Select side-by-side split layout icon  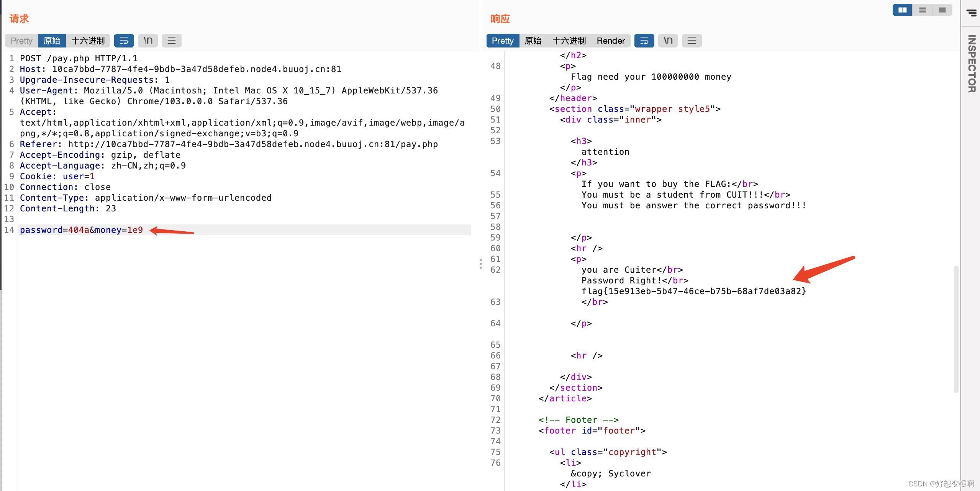tap(902, 10)
